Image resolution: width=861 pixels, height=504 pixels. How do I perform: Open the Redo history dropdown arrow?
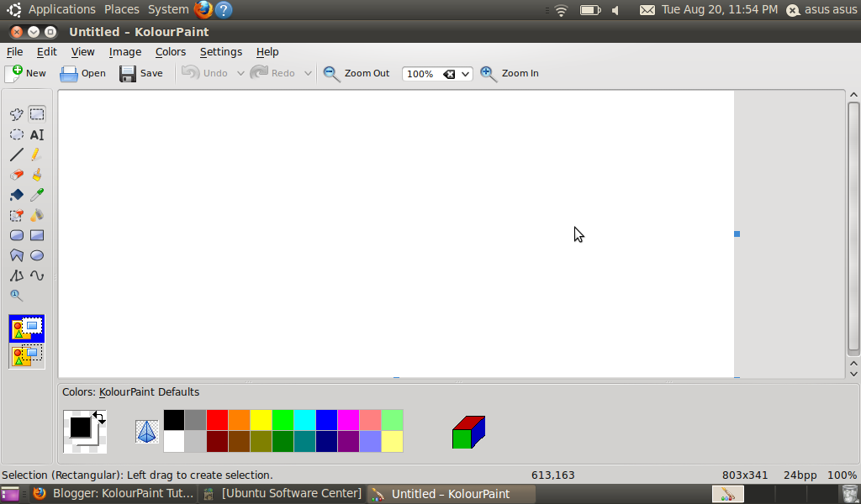[x=308, y=73]
